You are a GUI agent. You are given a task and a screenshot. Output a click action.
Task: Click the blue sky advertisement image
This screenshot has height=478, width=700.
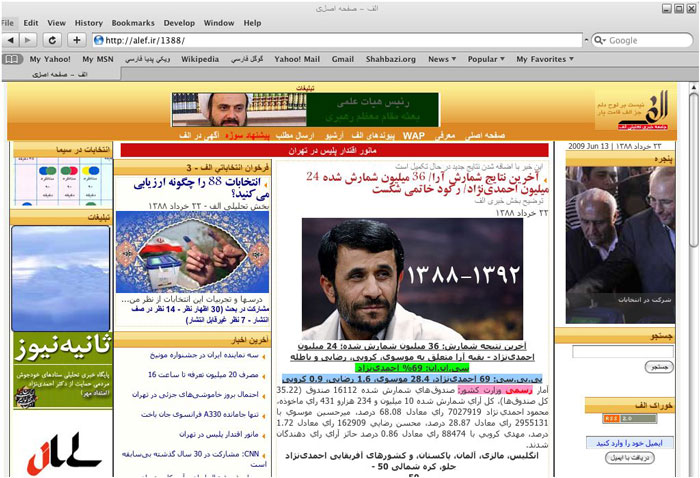pyautogui.click(x=61, y=278)
